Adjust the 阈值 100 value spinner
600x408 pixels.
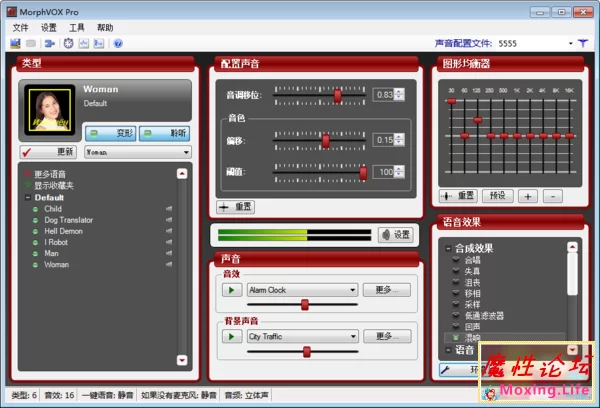399,171
